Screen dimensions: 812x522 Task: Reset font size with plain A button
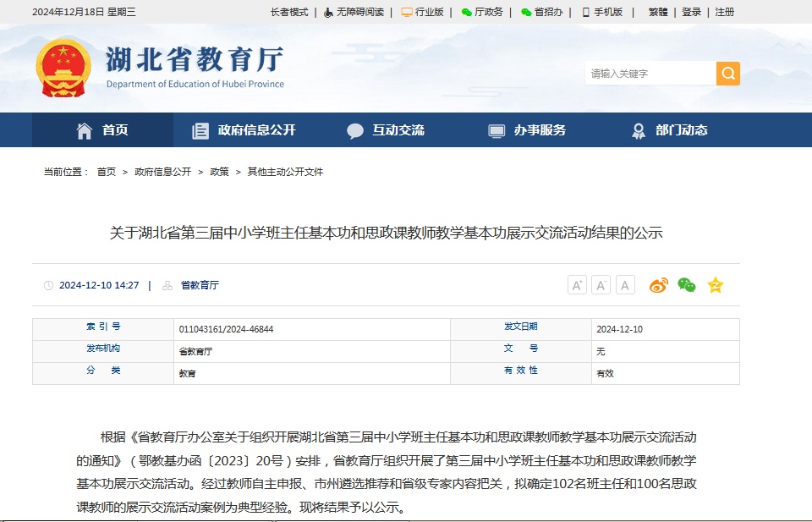click(625, 285)
